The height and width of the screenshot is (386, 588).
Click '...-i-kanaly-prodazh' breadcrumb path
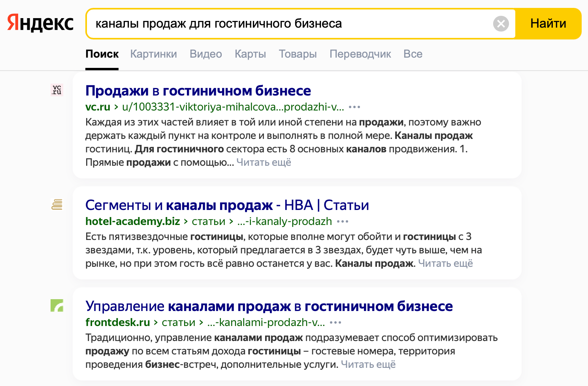click(285, 221)
